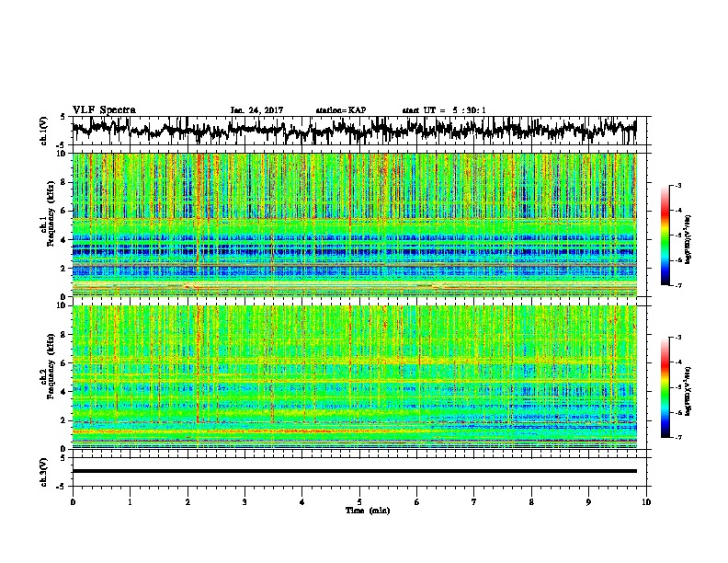
Task: Click the time axis tick label "3"
Action: (245, 502)
